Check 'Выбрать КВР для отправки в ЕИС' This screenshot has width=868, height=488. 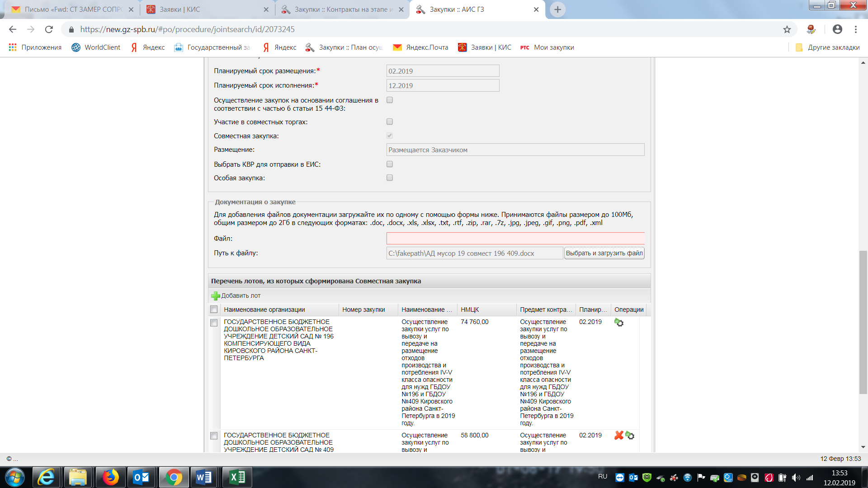[390, 164]
